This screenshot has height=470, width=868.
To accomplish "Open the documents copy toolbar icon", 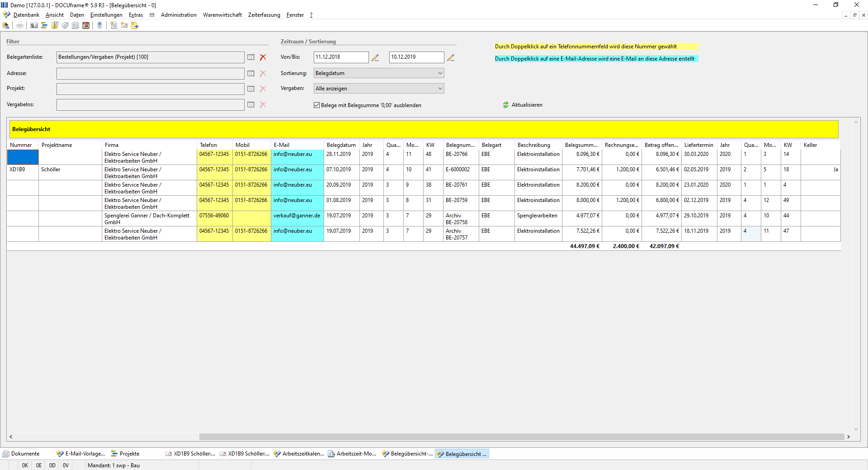I will 75,25.
